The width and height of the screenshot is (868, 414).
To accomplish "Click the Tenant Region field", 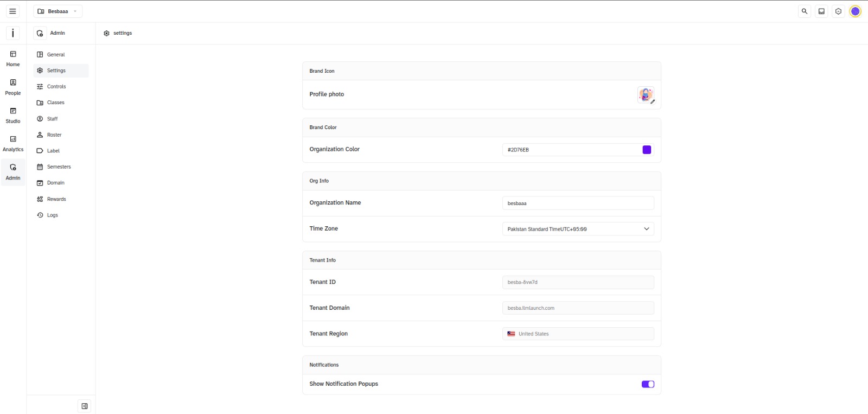I will click(578, 334).
